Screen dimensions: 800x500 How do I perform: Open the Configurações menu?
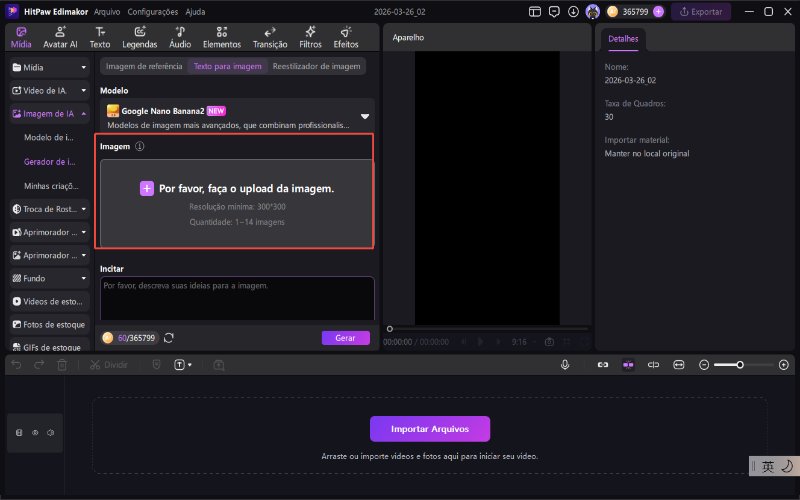[152, 12]
